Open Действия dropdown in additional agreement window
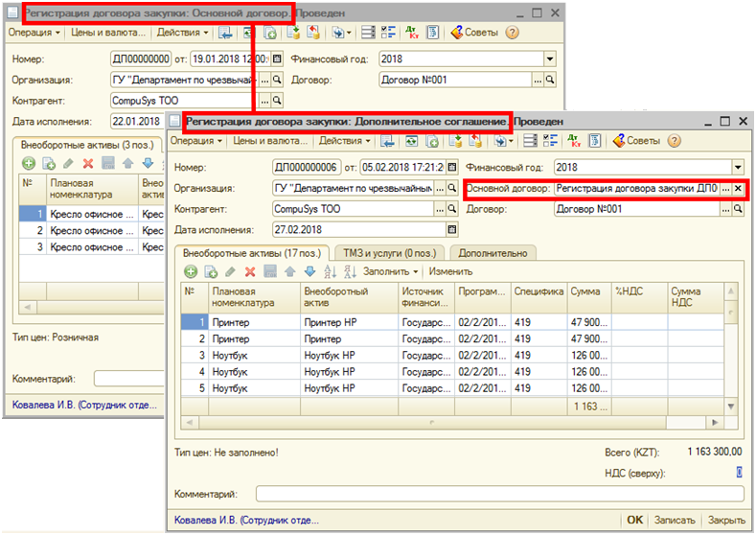756x535 pixels. [x=343, y=141]
